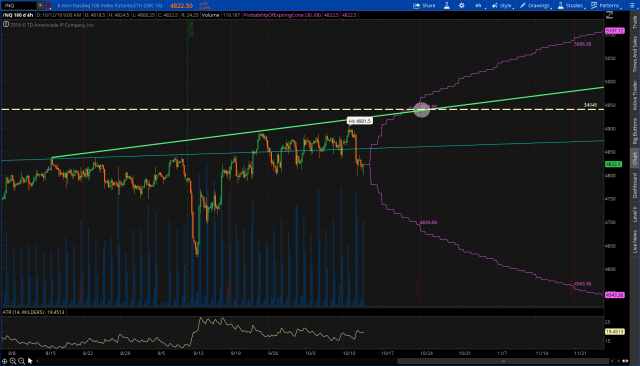Viewport: 640px width, 366px height.
Task: Click the magenta 4543.36 axis tag
Action: 615,295
